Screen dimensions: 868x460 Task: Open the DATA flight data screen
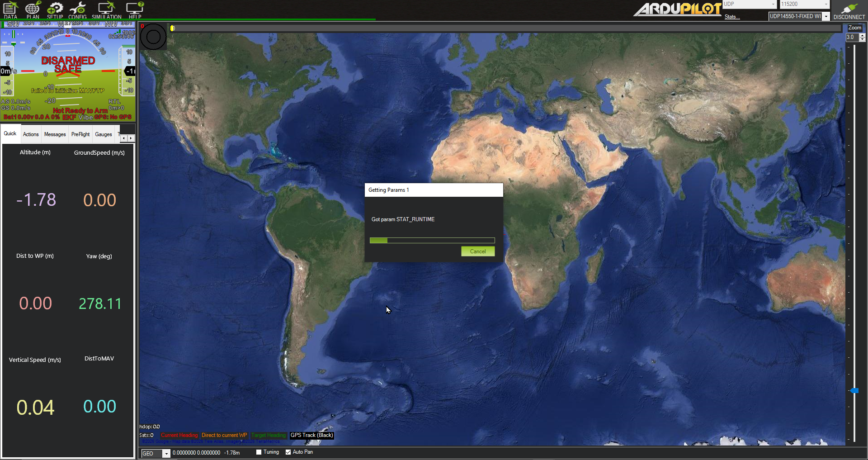[x=10, y=10]
